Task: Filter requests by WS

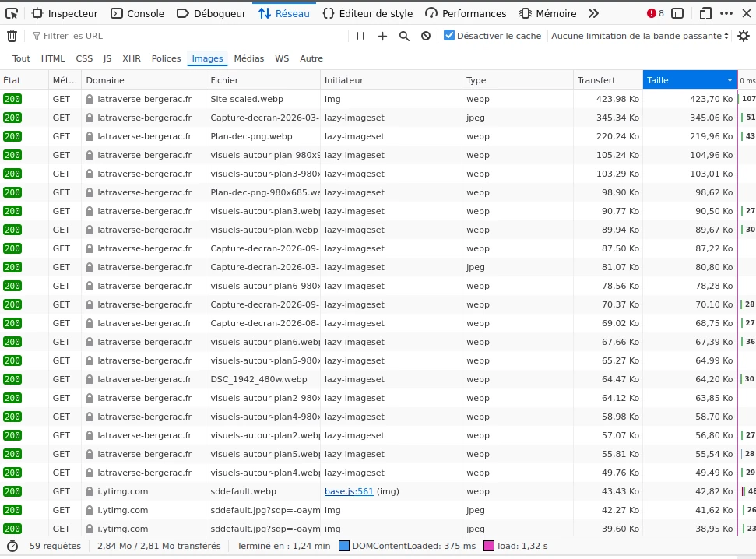Action: click(282, 58)
